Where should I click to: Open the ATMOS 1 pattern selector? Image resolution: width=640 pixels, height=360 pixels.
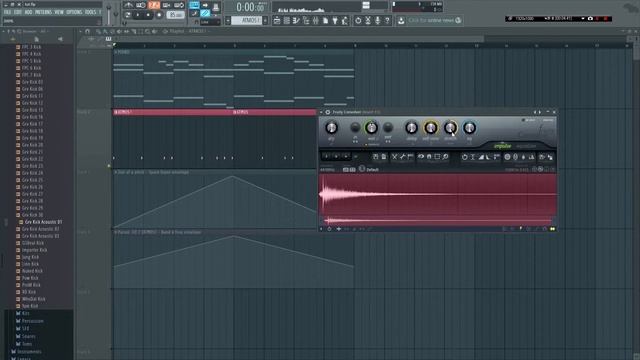point(246,20)
